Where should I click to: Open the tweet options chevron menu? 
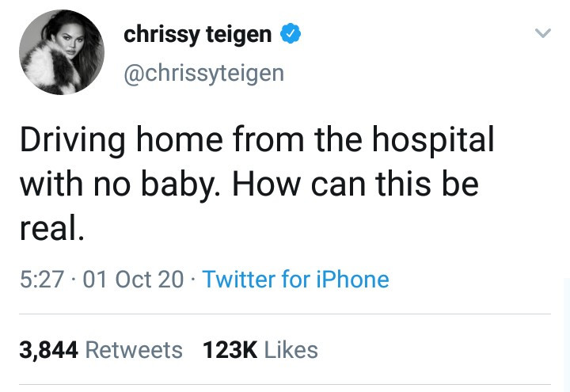coord(543,33)
